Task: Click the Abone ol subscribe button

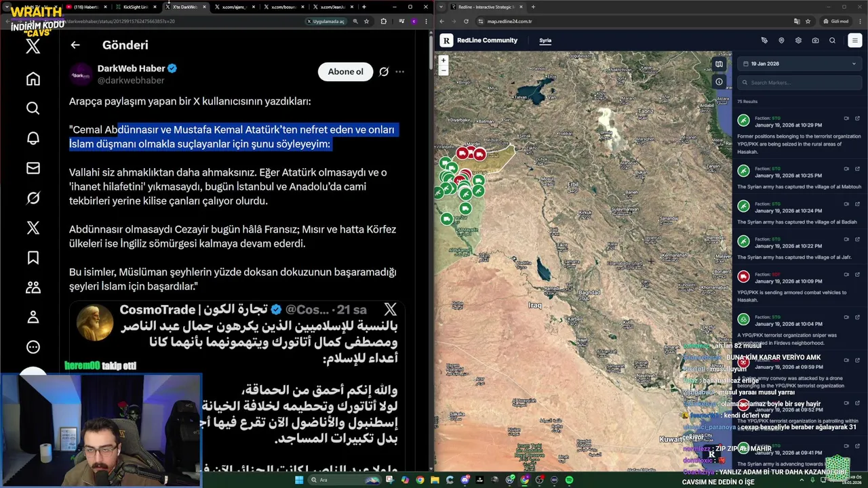Action: (345, 72)
